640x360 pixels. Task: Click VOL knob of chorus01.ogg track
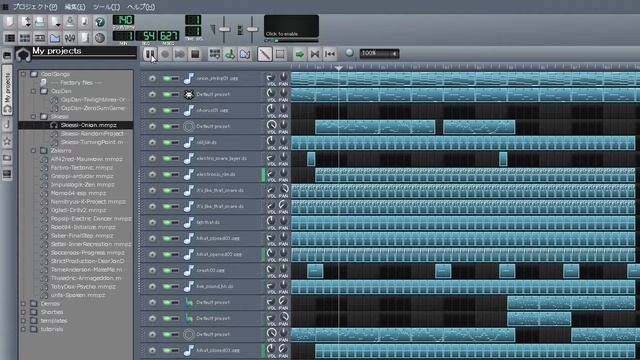point(271,109)
